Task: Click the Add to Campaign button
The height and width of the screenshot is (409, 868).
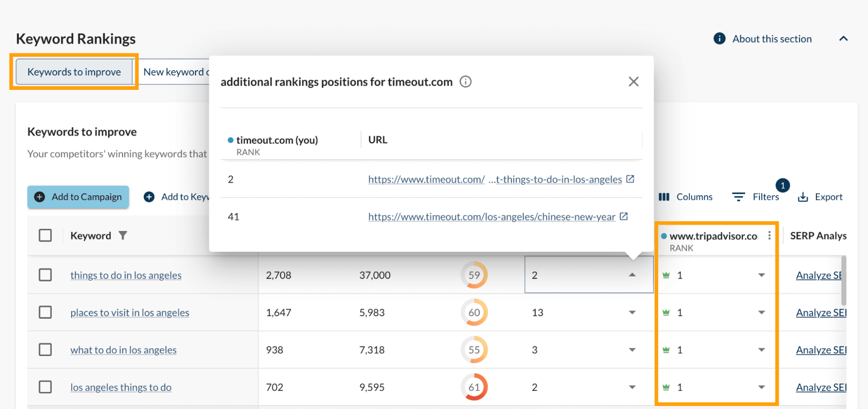Action: pyautogui.click(x=78, y=197)
